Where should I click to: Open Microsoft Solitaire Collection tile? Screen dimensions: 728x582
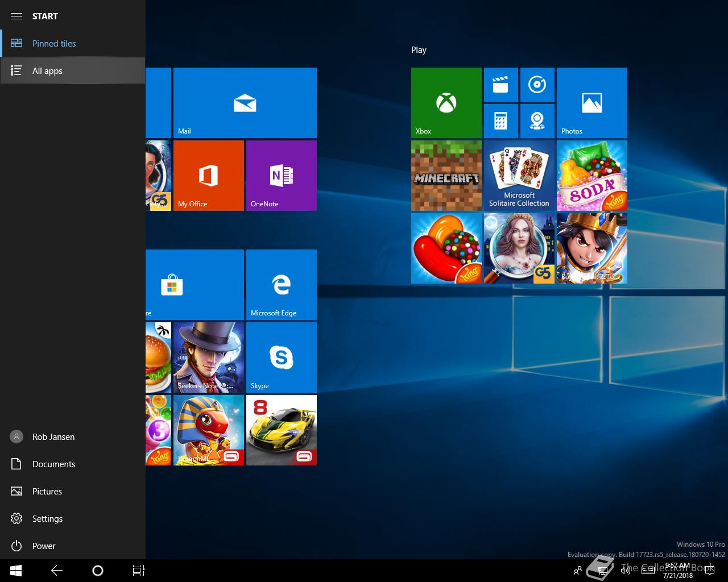[519, 176]
